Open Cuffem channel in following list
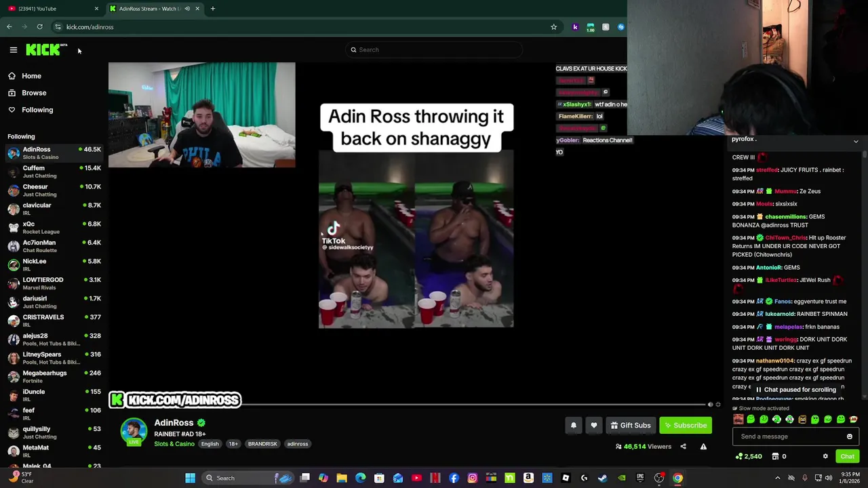 click(54, 171)
